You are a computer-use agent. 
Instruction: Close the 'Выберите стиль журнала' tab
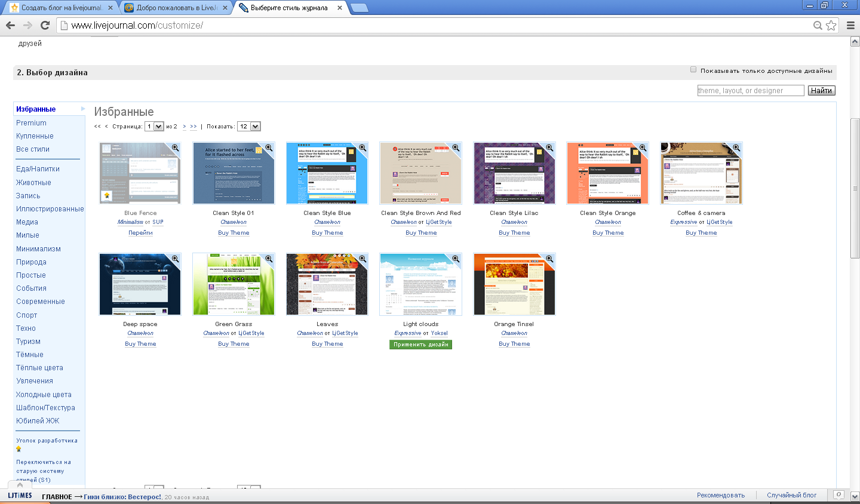[x=340, y=8]
